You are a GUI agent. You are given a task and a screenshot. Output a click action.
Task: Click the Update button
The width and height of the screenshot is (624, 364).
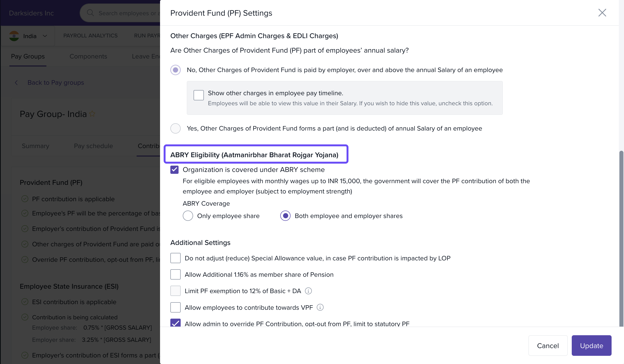point(591,346)
